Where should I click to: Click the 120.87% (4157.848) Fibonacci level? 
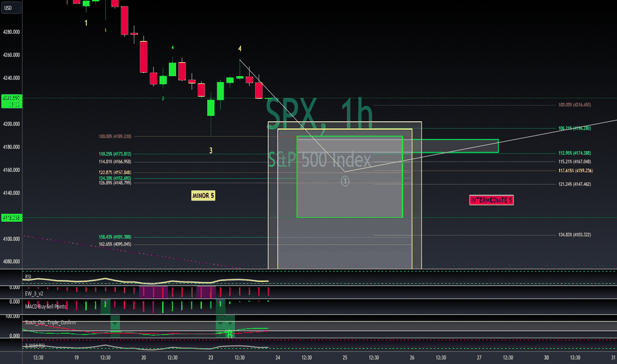(x=115, y=172)
